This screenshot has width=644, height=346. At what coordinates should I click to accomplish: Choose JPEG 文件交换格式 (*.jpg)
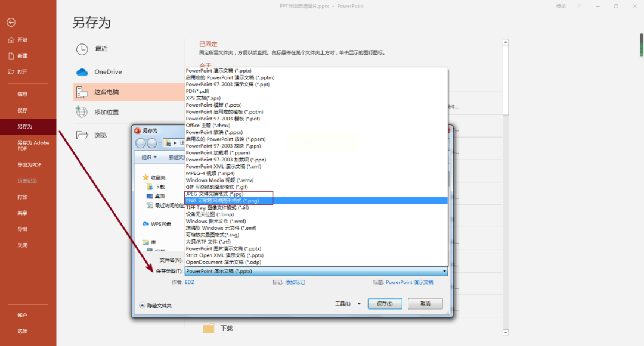[x=316, y=194]
